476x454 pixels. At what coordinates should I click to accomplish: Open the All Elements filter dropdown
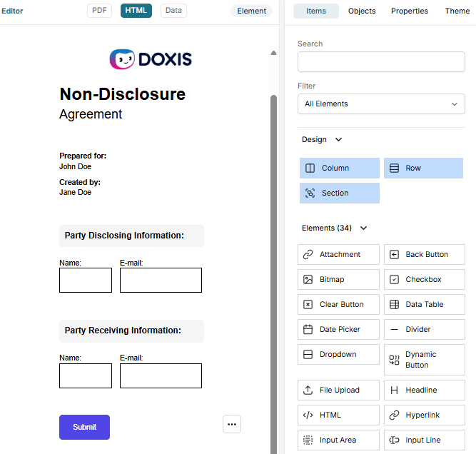[x=381, y=104]
